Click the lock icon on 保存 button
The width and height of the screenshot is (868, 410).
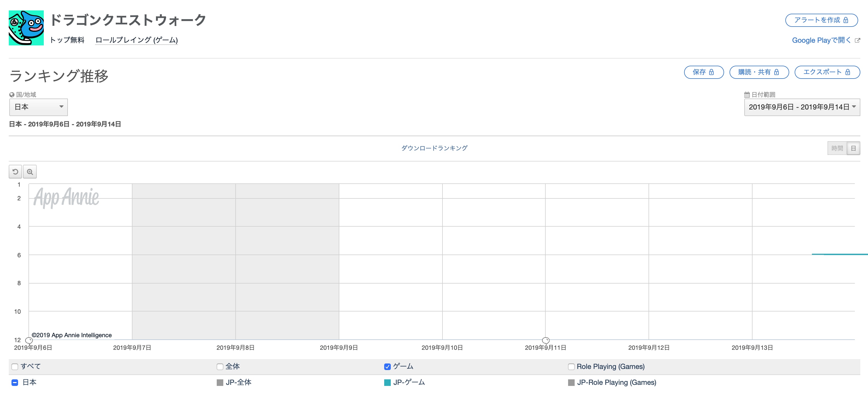[711, 72]
